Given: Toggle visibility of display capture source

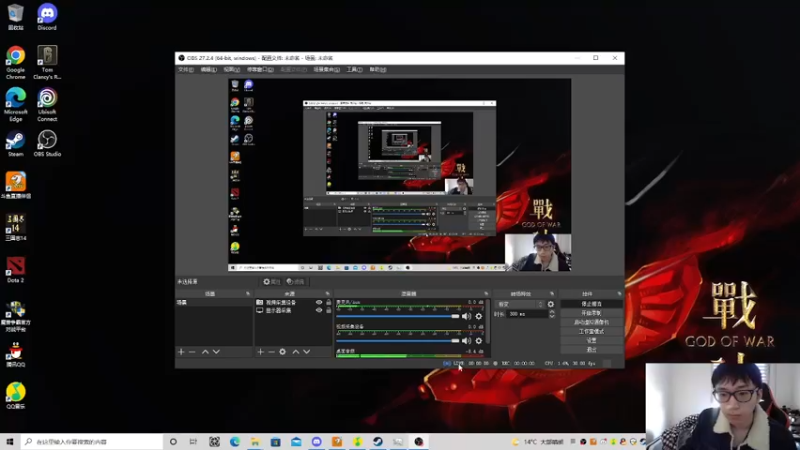Looking at the screenshot, I should tap(319, 310).
